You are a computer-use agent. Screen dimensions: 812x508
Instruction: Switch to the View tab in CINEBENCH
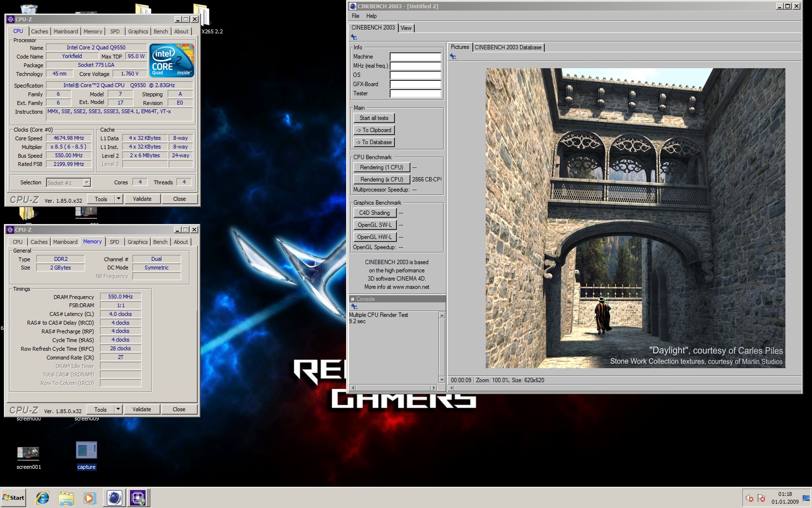click(x=406, y=28)
